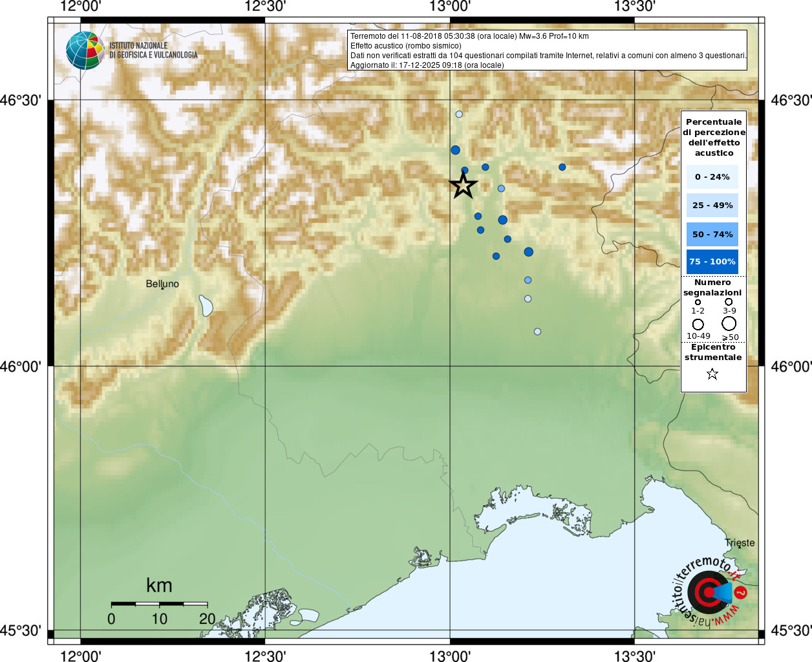
Task: Click the 'Dati non verificati' info line
Action: point(548,56)
